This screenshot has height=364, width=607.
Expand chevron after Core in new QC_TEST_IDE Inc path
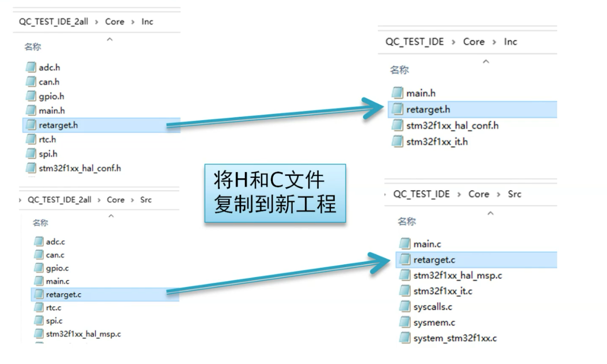[x=495, y=42]
